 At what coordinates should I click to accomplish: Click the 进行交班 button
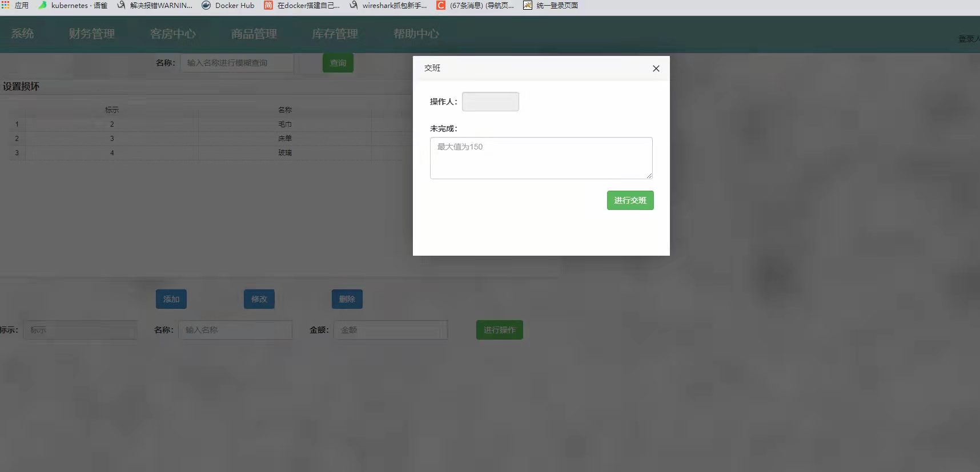[x=630, y=200]
